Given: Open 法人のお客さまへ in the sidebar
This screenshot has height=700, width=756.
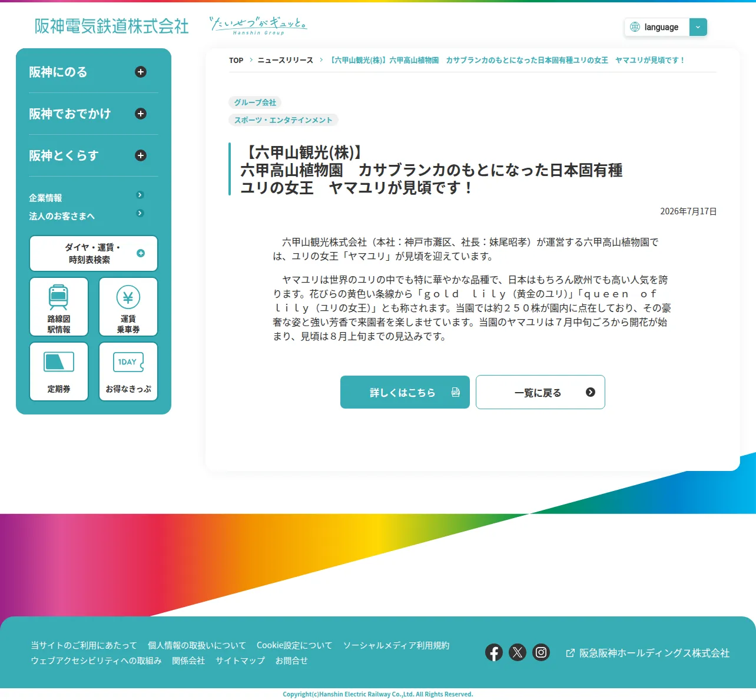Looking at the screenshot, I should coord(62,216).
